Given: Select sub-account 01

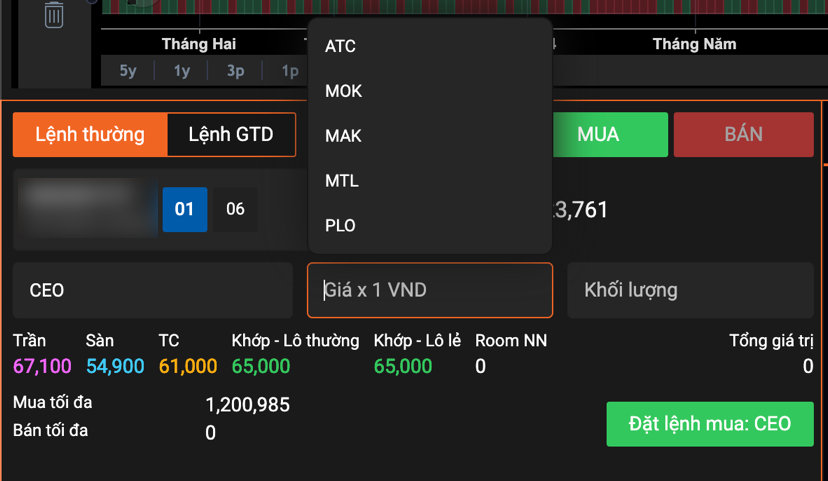Looking at the screenshot, I should click(x=185, y=209).
